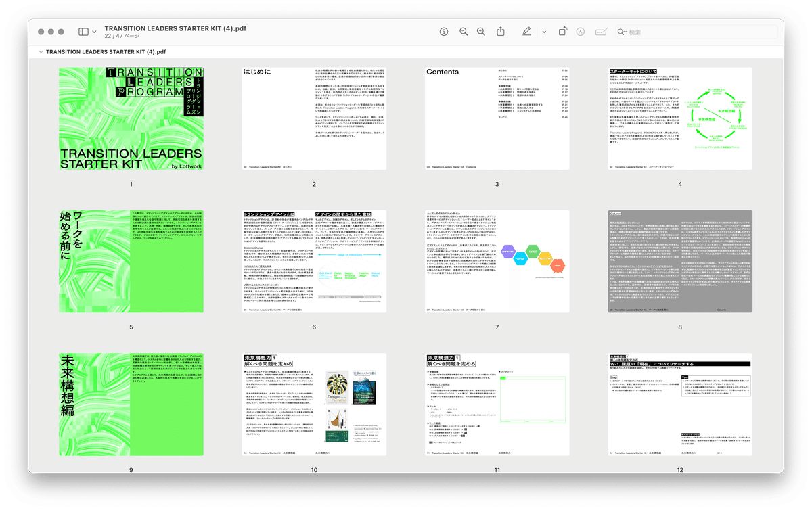Screen dimensions: 812x510
Task: Open page 1 cover thumbnail
Action: [x=131, y=118]
